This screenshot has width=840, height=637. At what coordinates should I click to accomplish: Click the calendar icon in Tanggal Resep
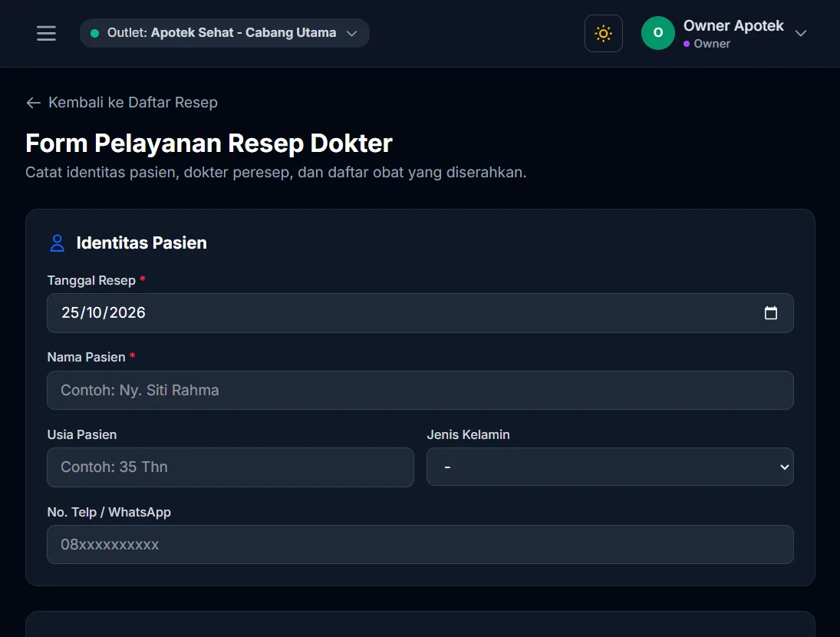pos(770,313)
